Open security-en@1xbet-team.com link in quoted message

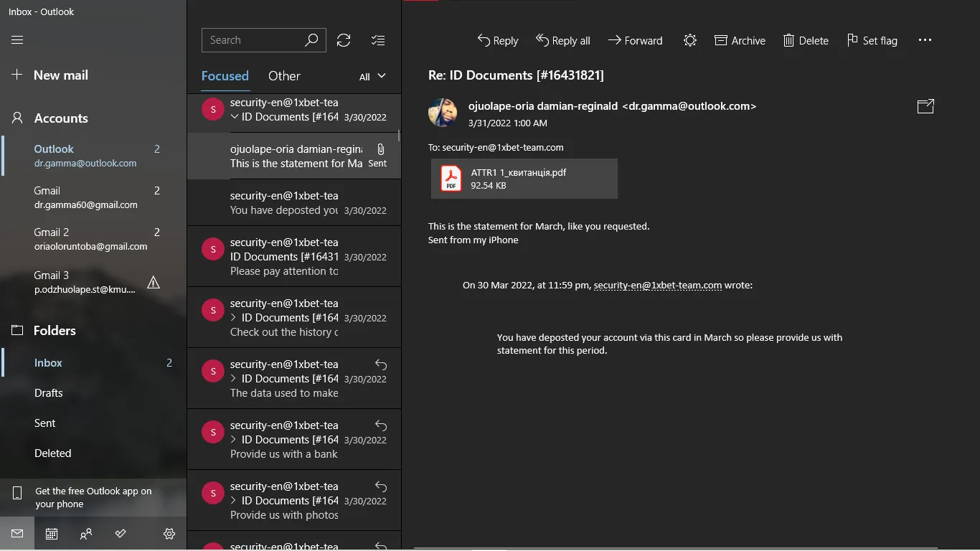point(657,285)
